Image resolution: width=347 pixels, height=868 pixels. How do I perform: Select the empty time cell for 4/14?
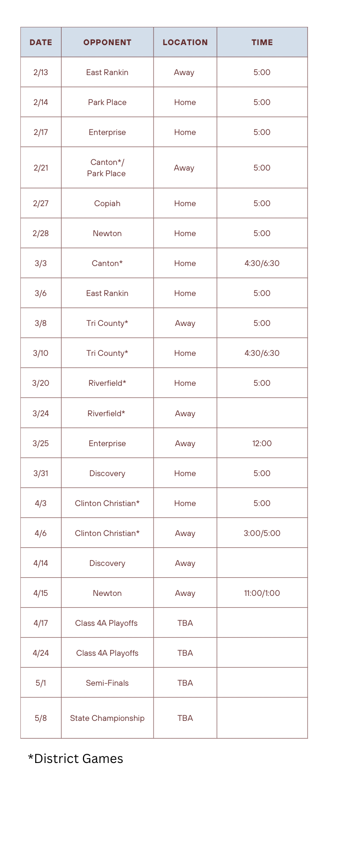click(x=262, y=563)
